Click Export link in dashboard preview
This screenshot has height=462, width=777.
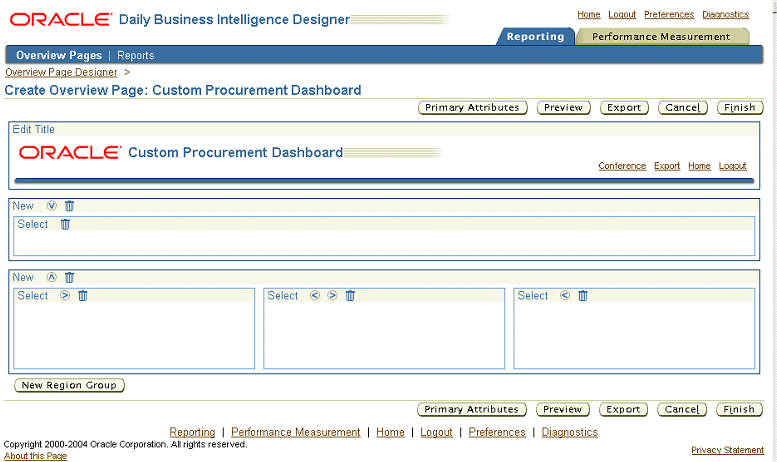click(667, 166)
